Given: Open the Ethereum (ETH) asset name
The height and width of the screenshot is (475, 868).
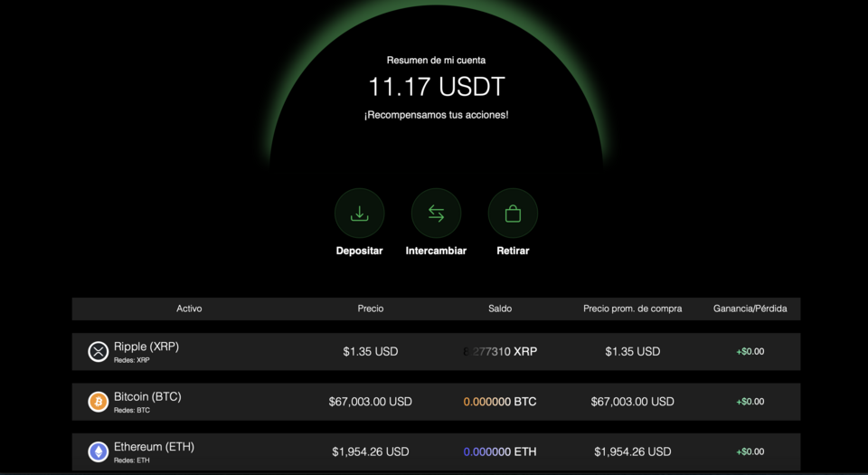Looking at the screenshot, I should pyautogui.click(x=154, y=446).
